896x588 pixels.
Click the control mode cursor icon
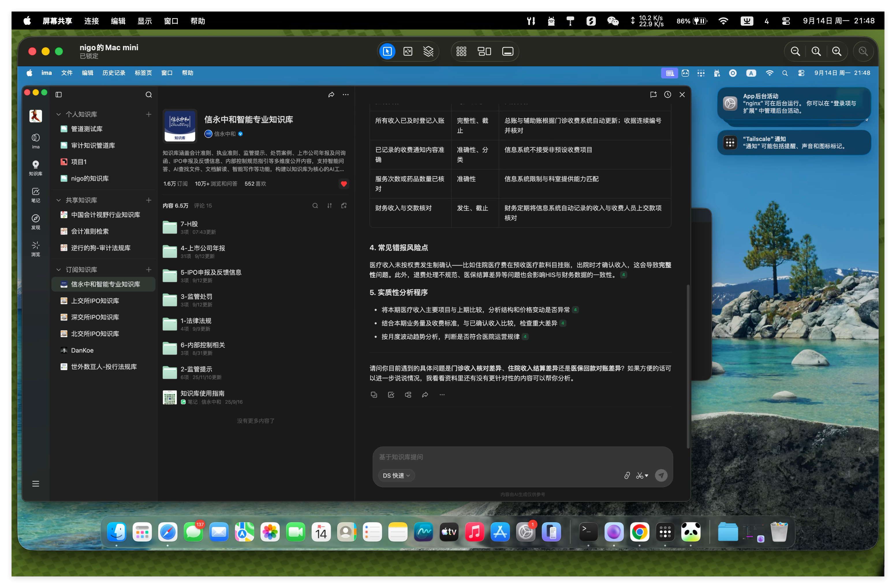click(387, 51)
